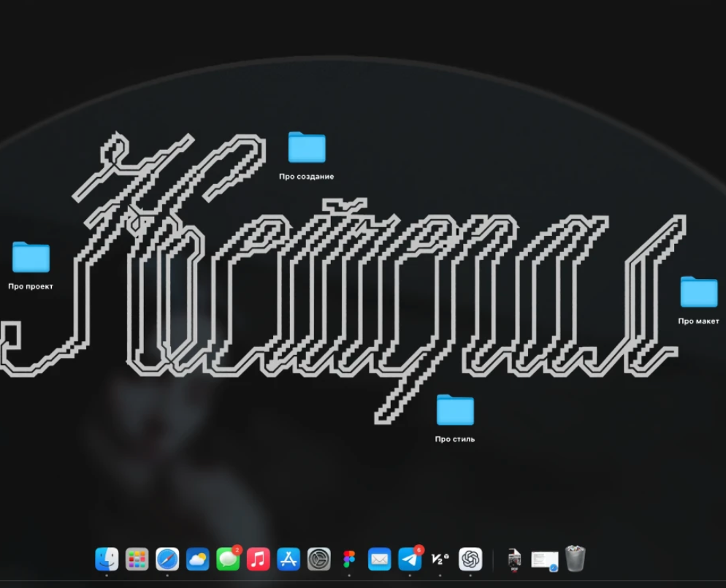726x588 pixels.
Task: Open the Mail app
Action: coord(380,560)
